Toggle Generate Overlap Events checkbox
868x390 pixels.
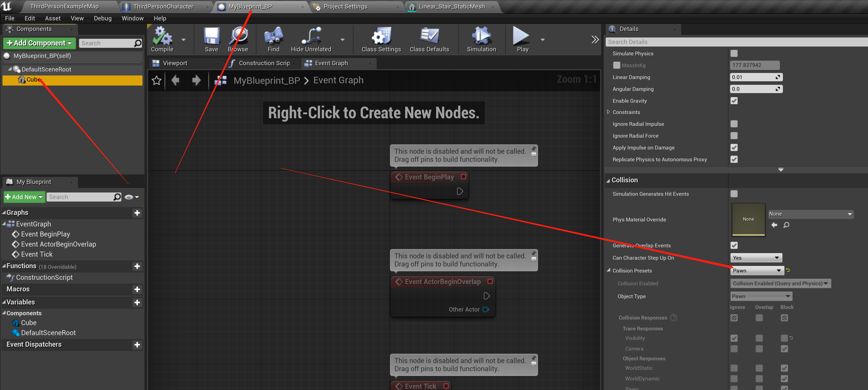[734, 245]
